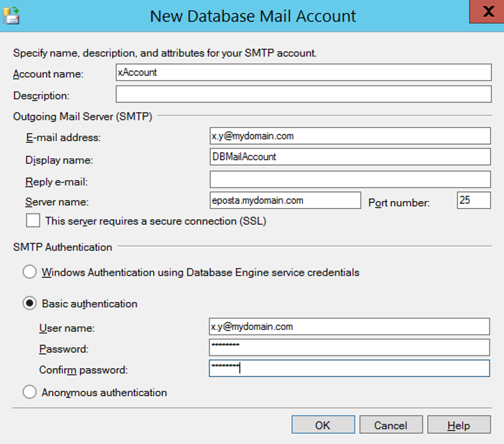Enable the SSL secure connection checkbox
The width and height of the screenshot is (504, 444).
click(33, 221)
